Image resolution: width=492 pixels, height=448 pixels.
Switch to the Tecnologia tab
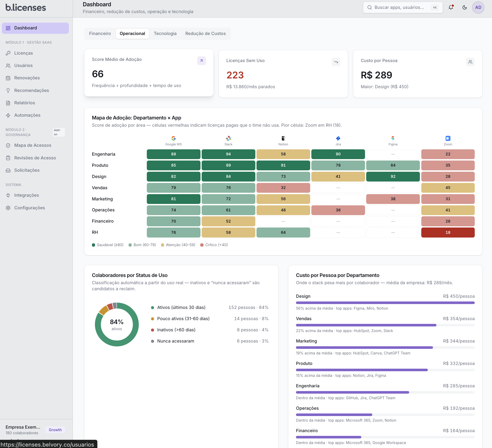[x=165, y=33]
